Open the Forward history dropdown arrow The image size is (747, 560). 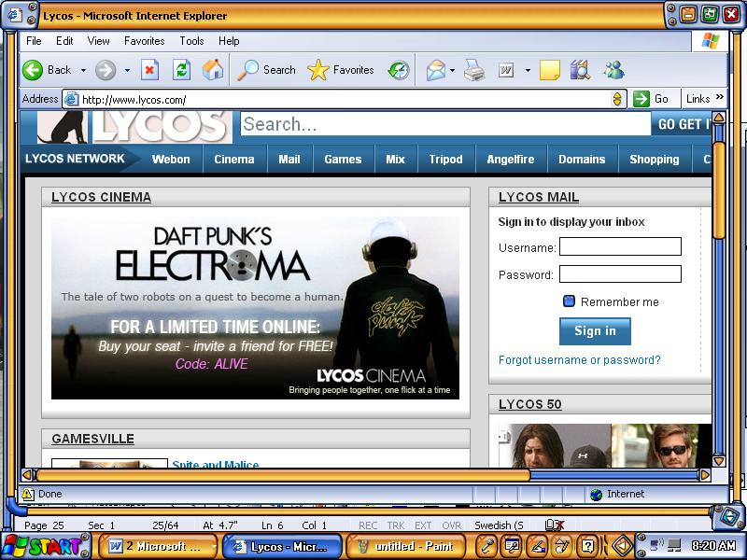[127, 71]
